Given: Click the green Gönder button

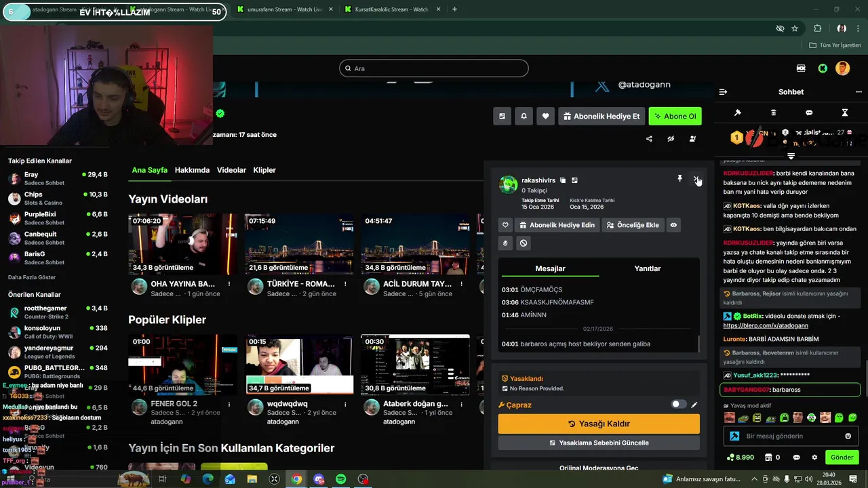Looking at the screenshot, I should pos(842,457).
